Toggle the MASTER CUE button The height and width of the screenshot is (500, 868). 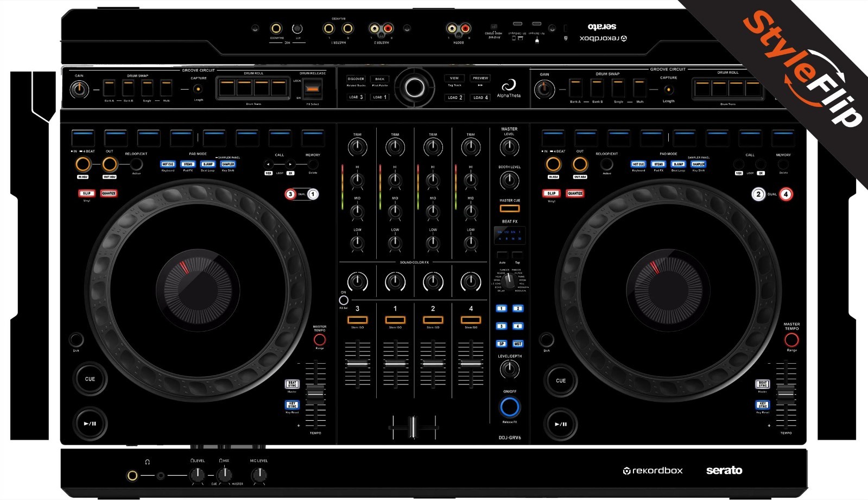click(510, 208)
